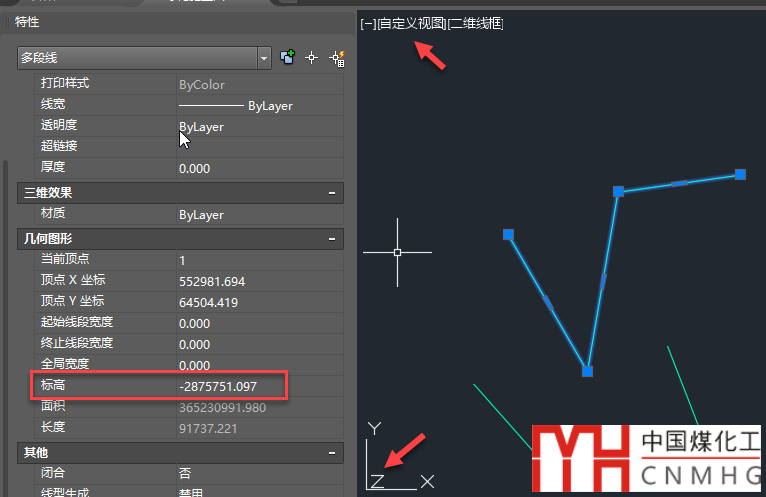Open the 二维线框 visual style menu

tap(475, 23)
